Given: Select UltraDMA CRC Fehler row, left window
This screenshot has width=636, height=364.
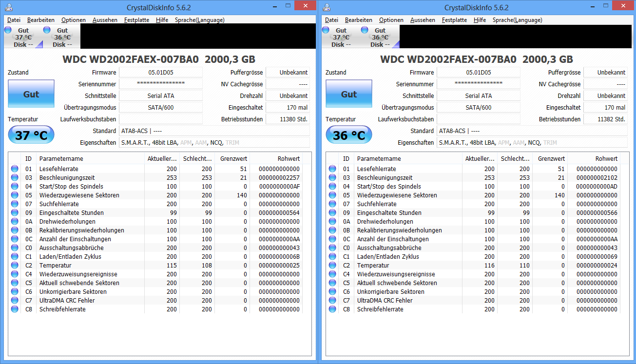Looking at the screenshot, I should 156,300.
